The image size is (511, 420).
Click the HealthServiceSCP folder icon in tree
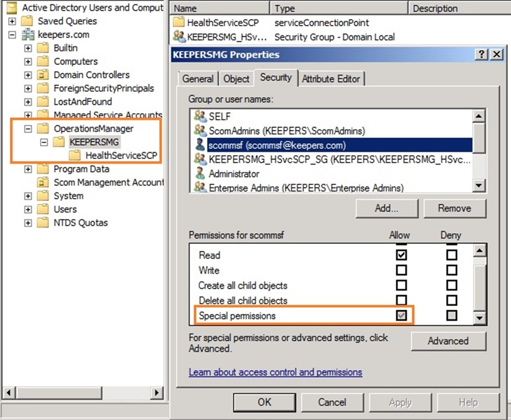[75, 155]
